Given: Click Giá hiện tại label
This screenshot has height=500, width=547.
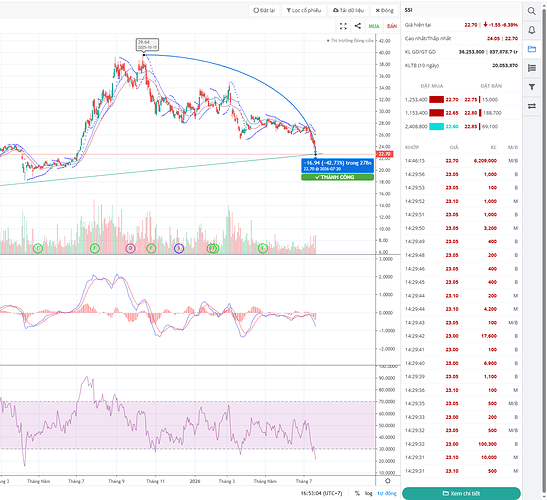Looking at the screenshot, I should 418,25.
